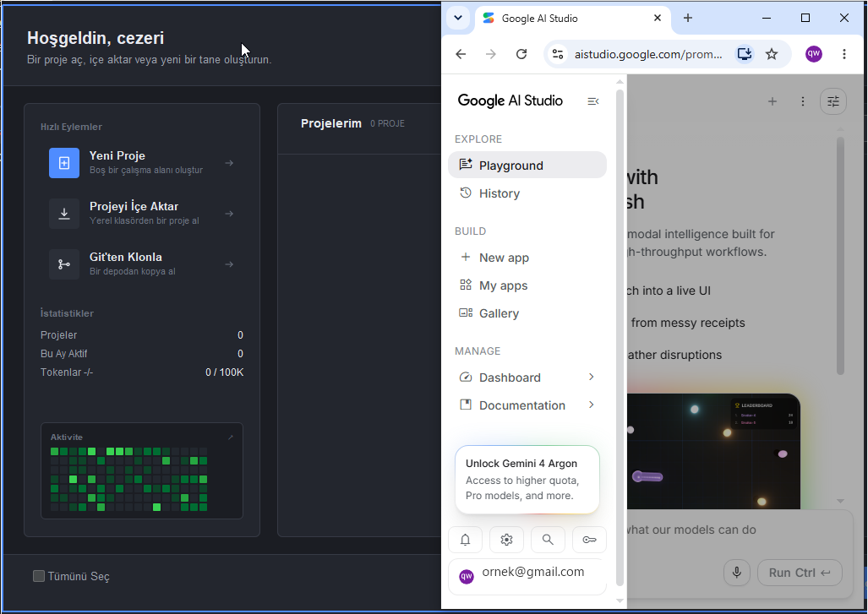The width and height of the screenshot is (868, 614).
Task: Open the arrow next to Yeni Proje
Action: click(x=229, y=163)
